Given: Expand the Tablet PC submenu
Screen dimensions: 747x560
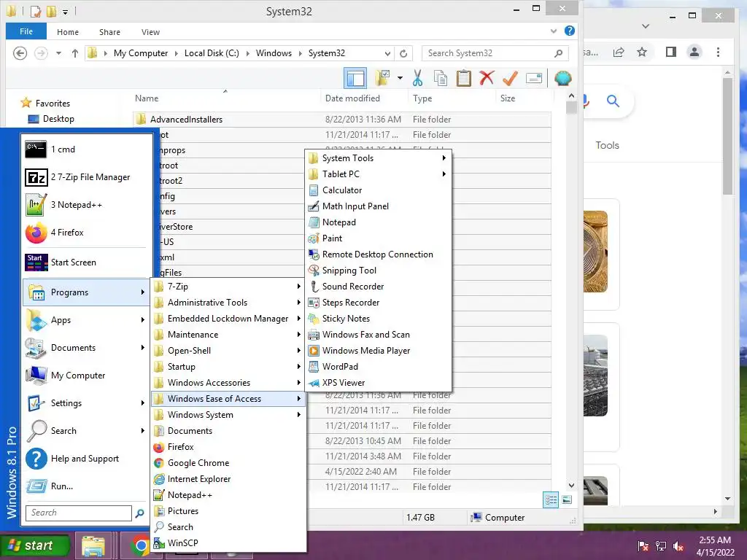Looking at the screenshot, I should 379,174.
